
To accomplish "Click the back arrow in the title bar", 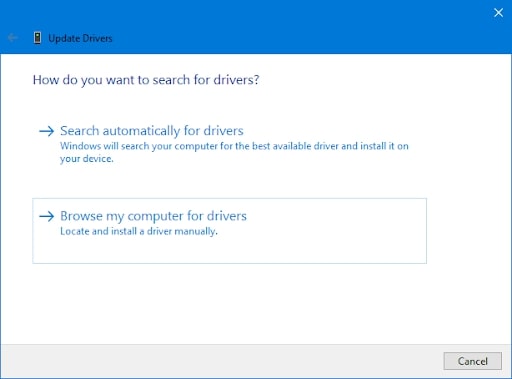I will pos(12,38).
